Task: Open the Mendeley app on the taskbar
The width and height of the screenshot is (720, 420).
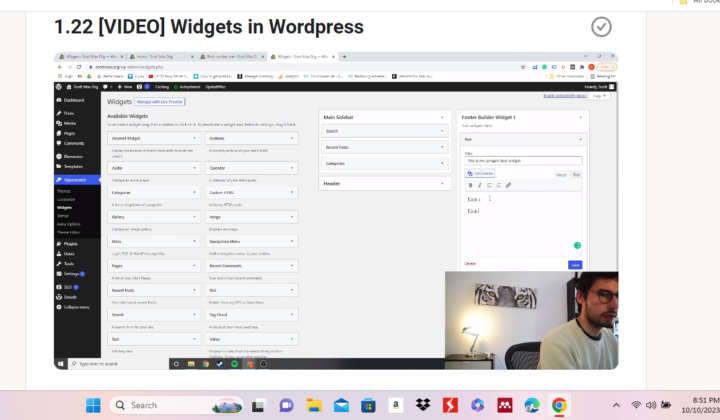Action: (x=505, y=405)
